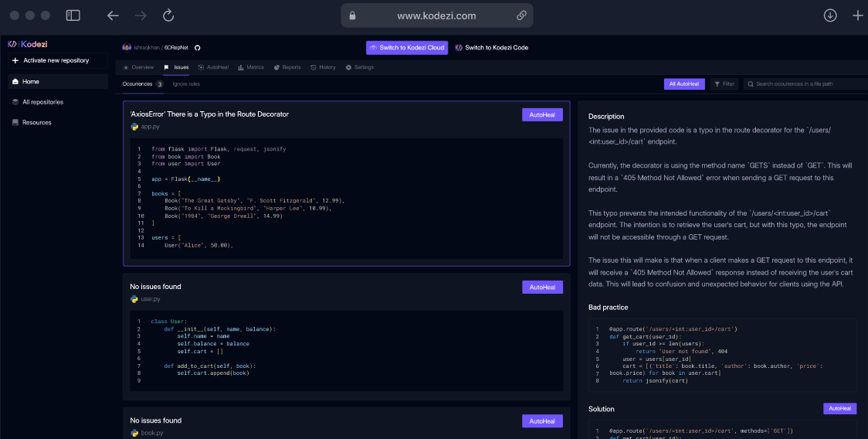Switch to the AutoHeal tab
Image resolution: width=868 pixels, height=439 pixels.
click(x=213, y=67)
